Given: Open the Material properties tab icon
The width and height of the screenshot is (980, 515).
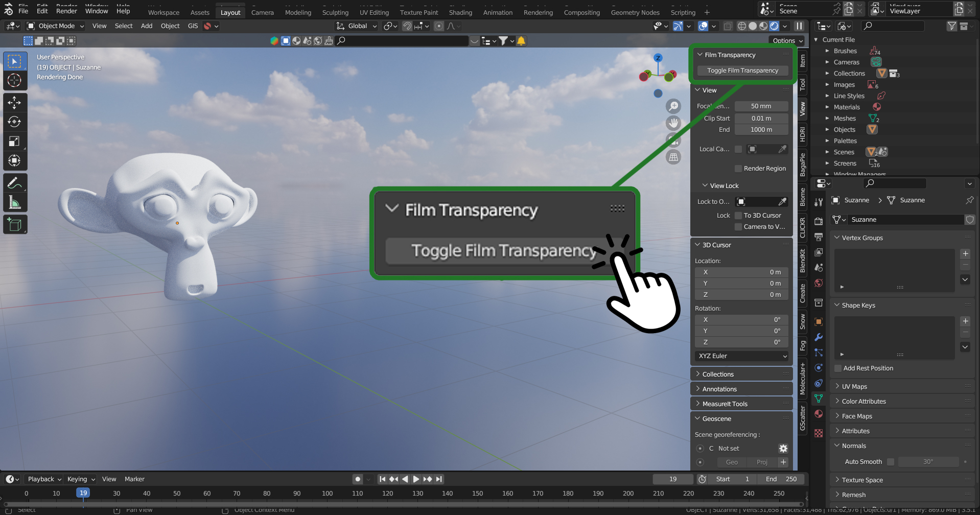Looking at the screenshot, I should 819,414.
